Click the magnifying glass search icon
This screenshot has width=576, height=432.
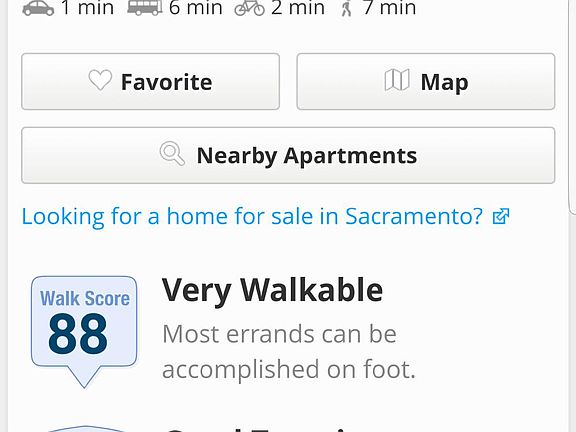[x=172, y=154]
